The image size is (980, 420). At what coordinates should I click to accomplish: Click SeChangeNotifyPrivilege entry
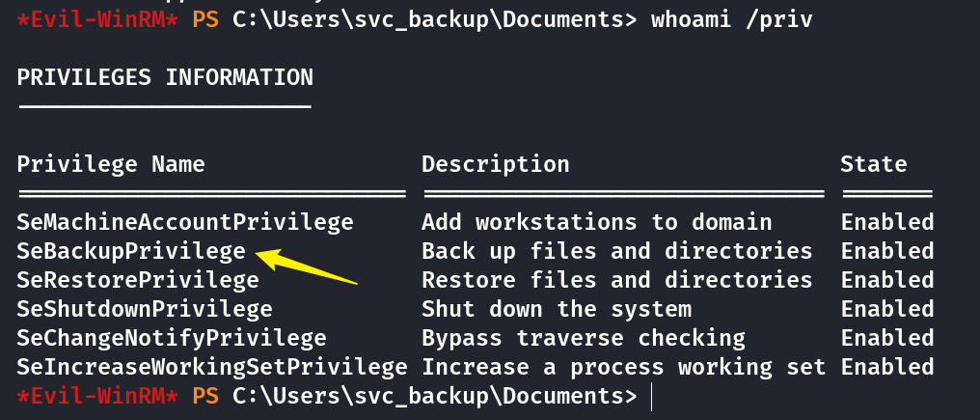[x=172, y=338]
